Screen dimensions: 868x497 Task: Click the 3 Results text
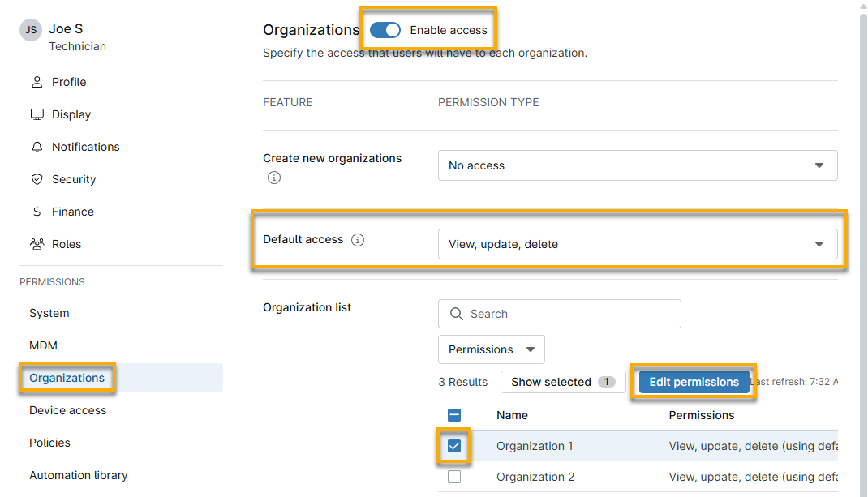click(462, 382)
